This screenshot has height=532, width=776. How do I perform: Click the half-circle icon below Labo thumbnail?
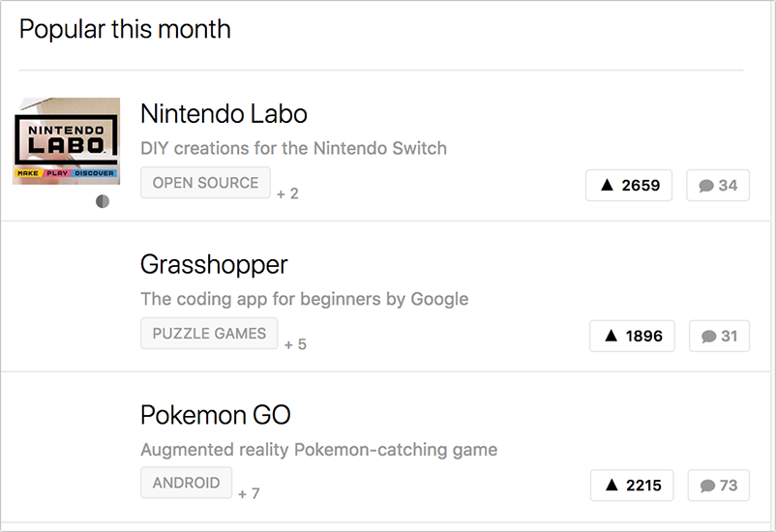click(x=104, y=201)
